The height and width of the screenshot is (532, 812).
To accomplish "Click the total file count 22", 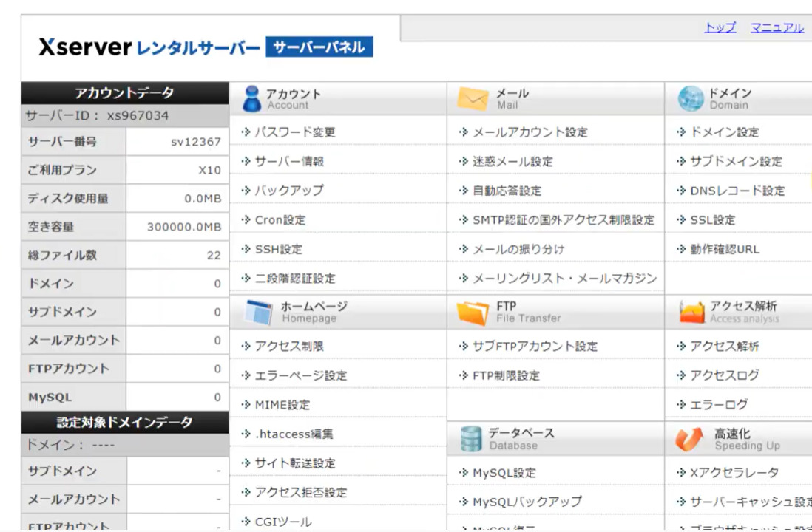I will pyautogui.click(x=214, y=255).
